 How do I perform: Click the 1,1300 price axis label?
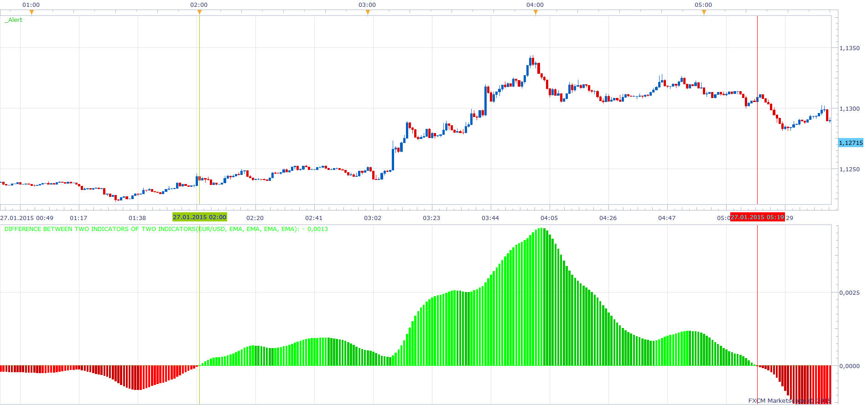[x=849, y=108]
